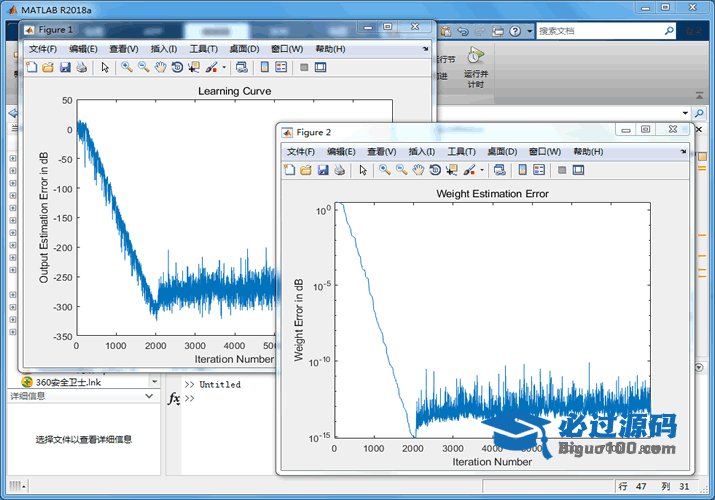The image size is (715, 500).
Task: Insert Legend icon in Figure 2 toolbar
Action: click(x=539, y=170)
